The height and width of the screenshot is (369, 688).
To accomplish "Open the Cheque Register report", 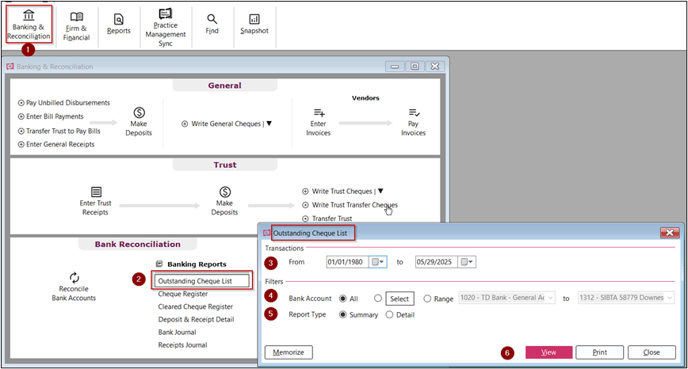I will click(183, 294).
